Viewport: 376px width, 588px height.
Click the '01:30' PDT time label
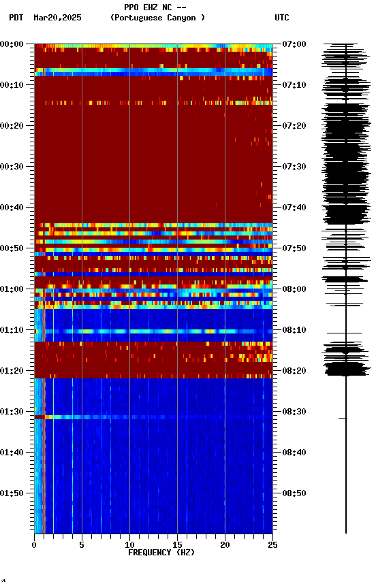[x=12, y=412]
